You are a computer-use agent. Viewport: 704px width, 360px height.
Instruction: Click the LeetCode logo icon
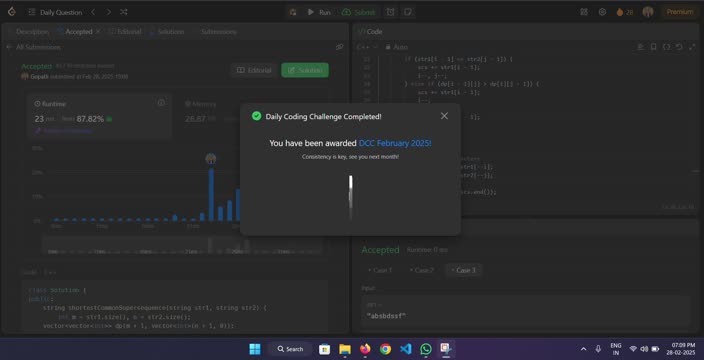(x=12, y=12)
